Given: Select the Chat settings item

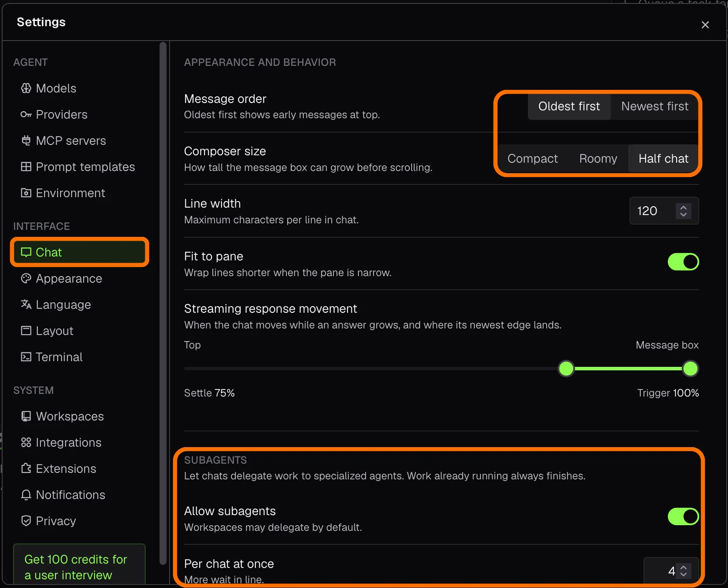Looking at the screenshot, I should pyautogui.click(x=79, y=253).
